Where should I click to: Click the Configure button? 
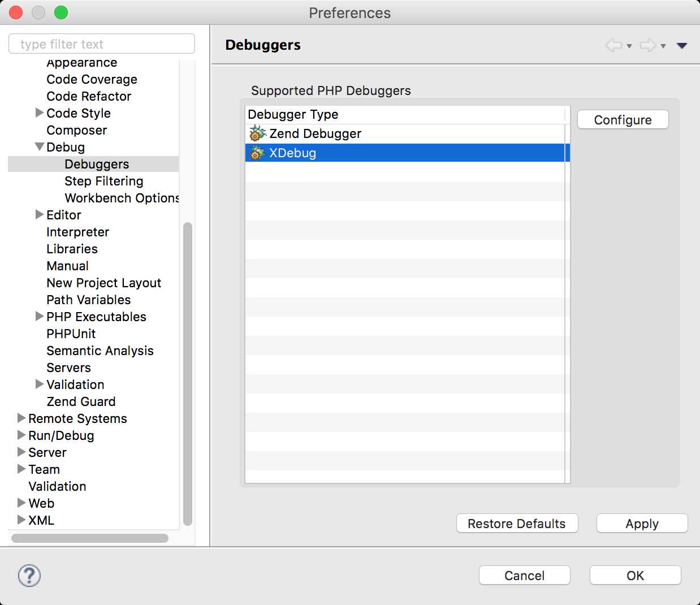pyautogui.click(x=623, y=120)
